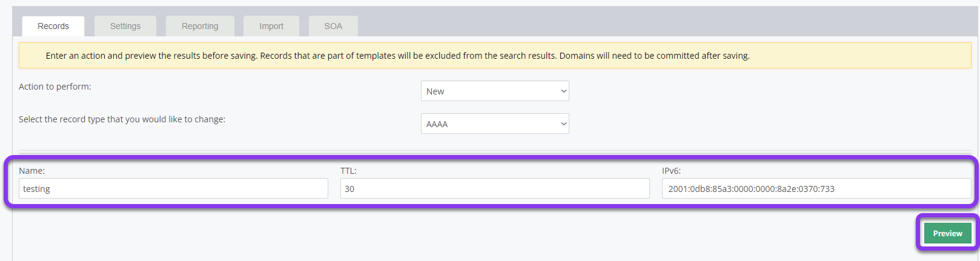
Task: Click the 'TTL:' field label
Action: click(x=348, y=171)
